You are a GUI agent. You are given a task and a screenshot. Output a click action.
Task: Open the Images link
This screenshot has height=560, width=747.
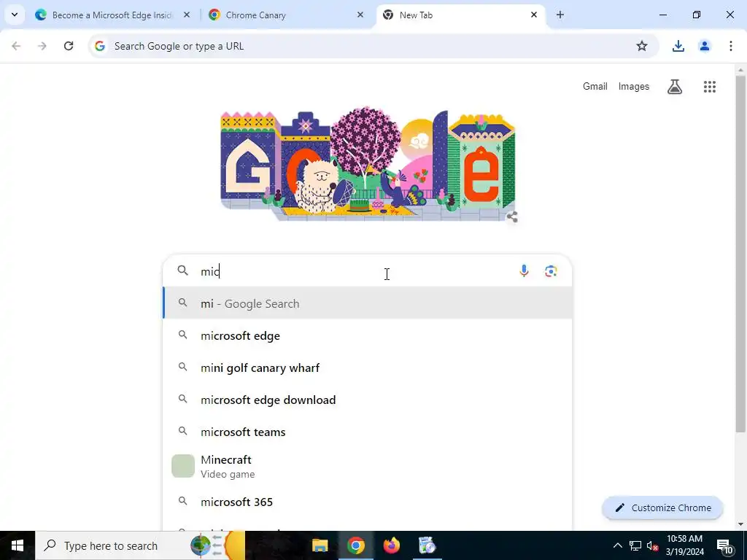(634, 86)
